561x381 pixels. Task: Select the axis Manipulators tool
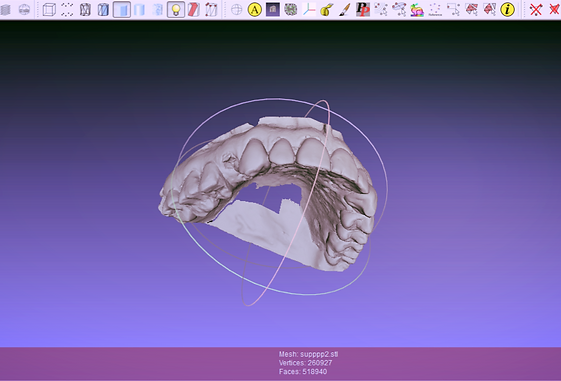click(309, 10)
